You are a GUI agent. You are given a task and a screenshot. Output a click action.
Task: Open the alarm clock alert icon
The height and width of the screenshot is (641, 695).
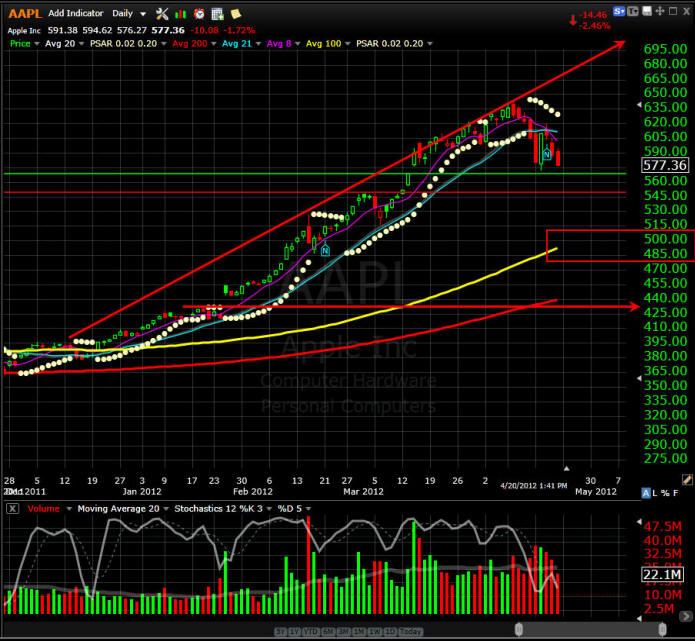(x=199, y=14)
